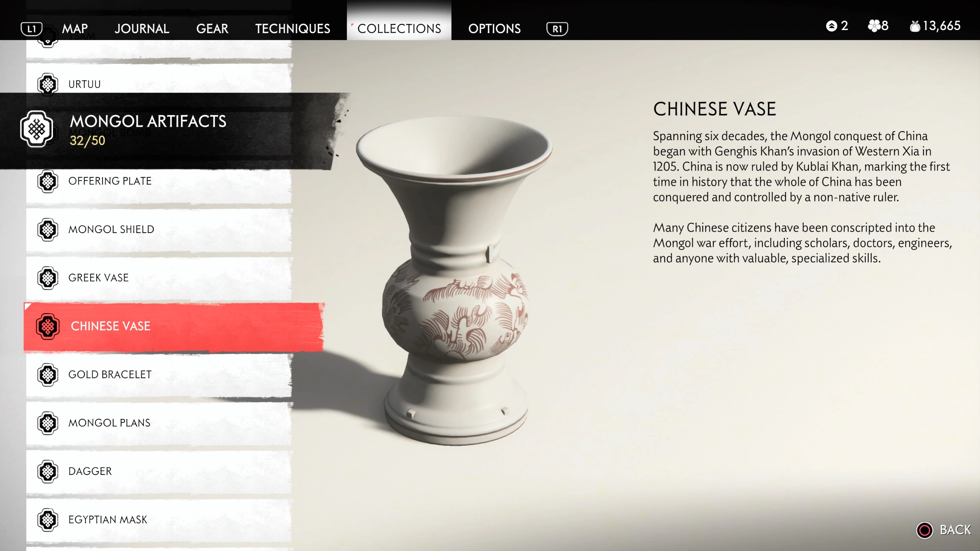980x551 pixels.
Task: Click the supplies pouch counter 13,665
Action: click(x=935, y=26)
